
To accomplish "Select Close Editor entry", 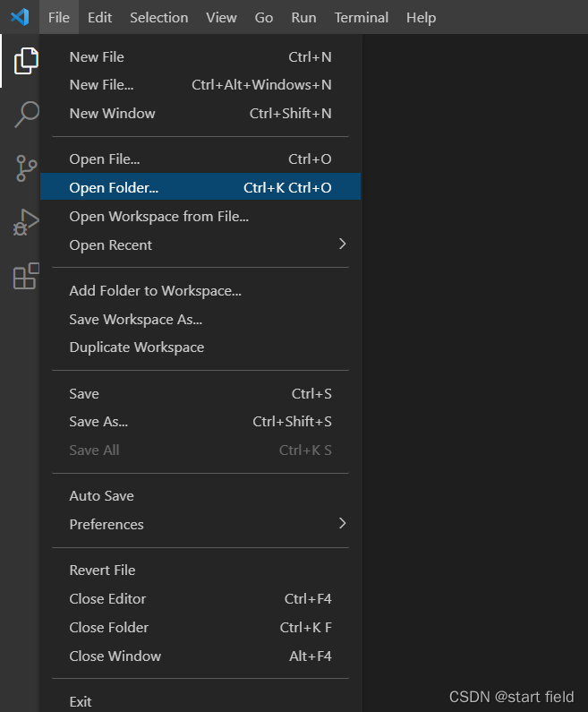I will (200, 599).
